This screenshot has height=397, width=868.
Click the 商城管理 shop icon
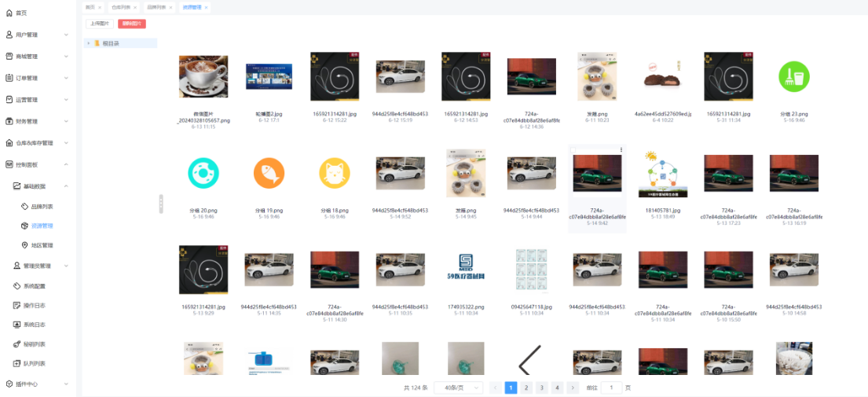coord(9,56)
